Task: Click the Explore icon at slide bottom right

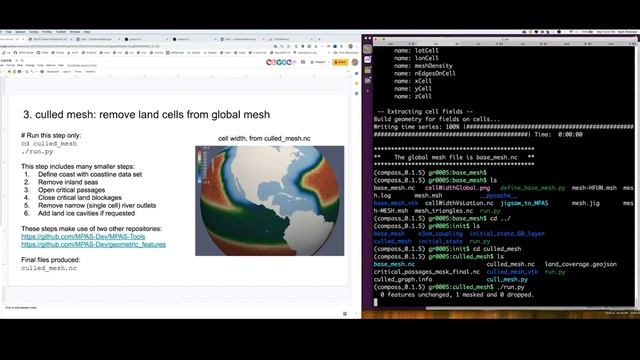Action: (345, 313)
